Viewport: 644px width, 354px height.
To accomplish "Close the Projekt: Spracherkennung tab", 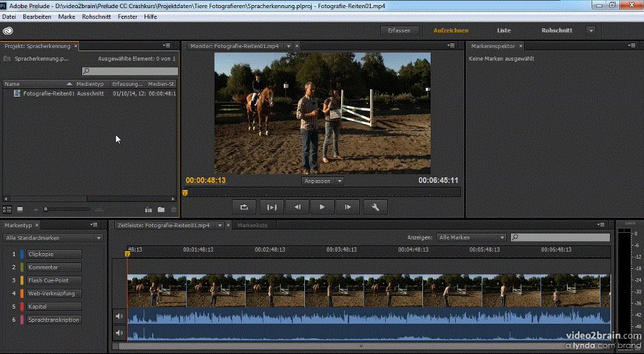I will point(76,46).
